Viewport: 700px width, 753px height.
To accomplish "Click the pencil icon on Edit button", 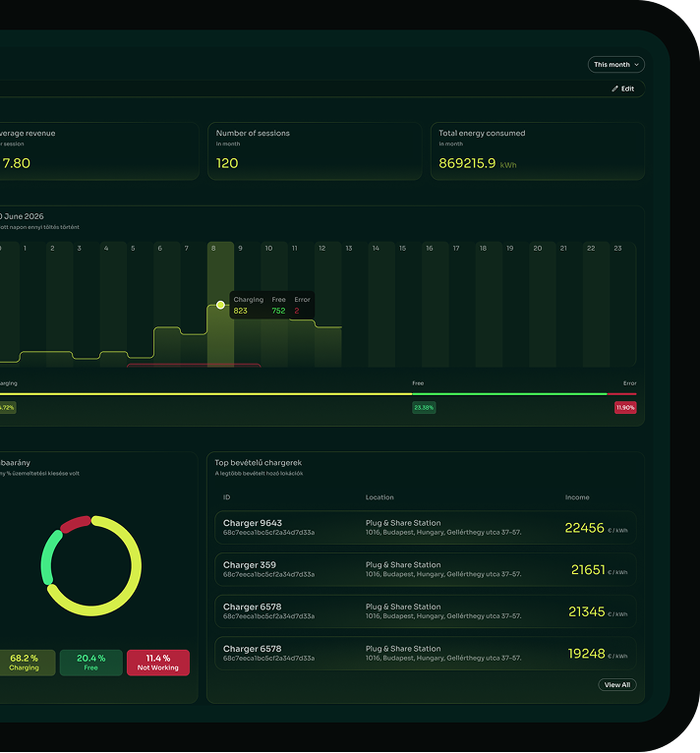I will point(615,88).
